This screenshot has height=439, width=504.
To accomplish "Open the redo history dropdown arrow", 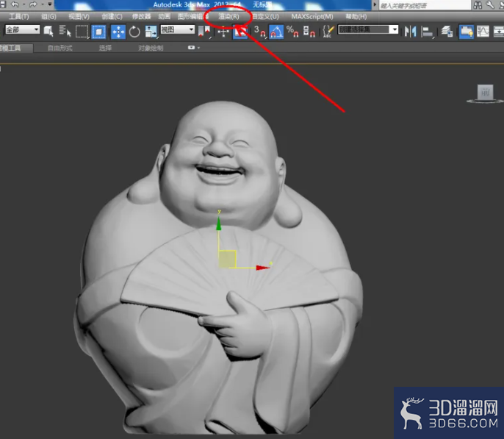I will tap(42, 4).
